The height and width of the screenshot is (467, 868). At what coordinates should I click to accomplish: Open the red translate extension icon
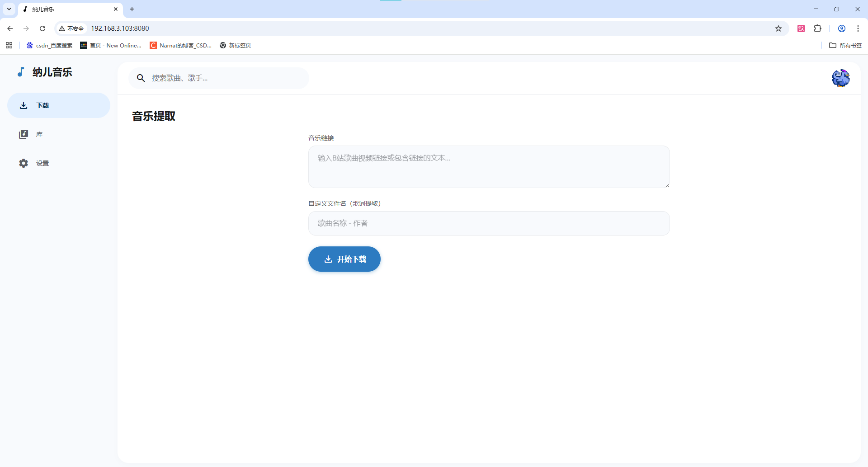801,28
